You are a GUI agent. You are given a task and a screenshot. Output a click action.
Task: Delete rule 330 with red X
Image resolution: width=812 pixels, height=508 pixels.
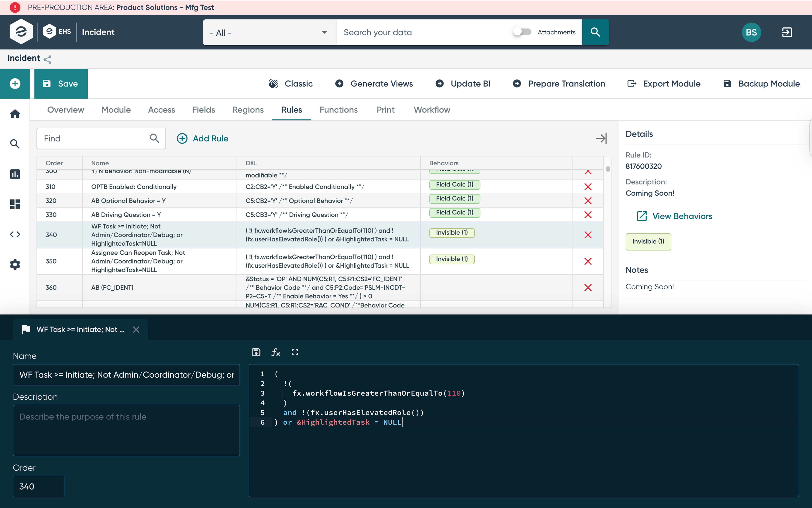click(588, 215)
